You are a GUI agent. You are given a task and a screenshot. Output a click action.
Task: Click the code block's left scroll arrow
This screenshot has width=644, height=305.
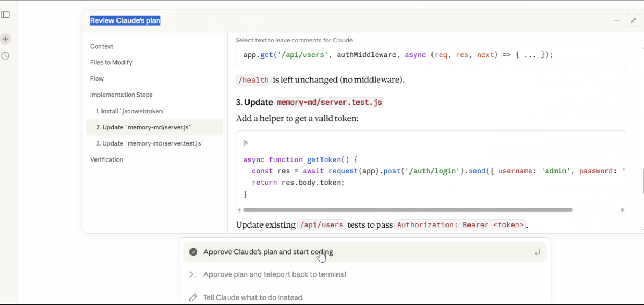click(x=239, y=210)
